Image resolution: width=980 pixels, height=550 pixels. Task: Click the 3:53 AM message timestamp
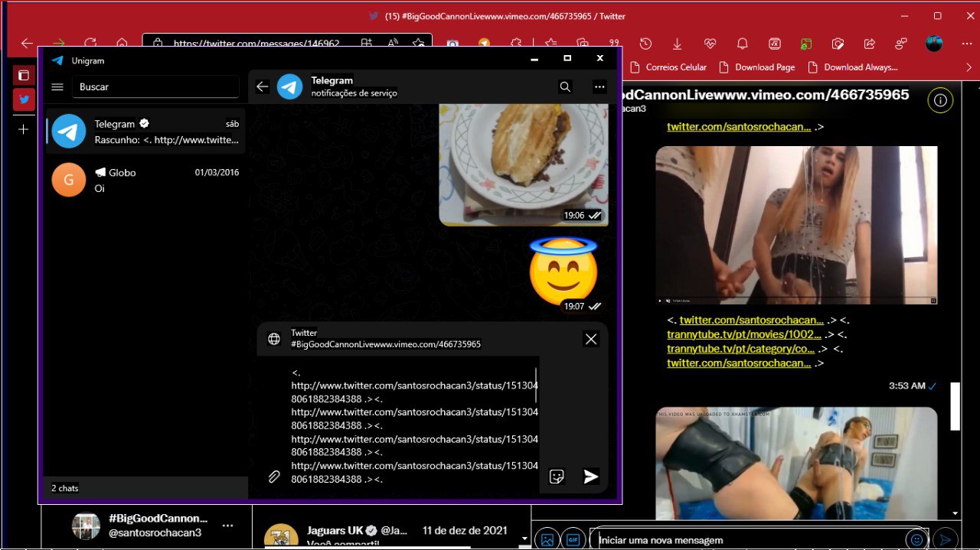907,386
